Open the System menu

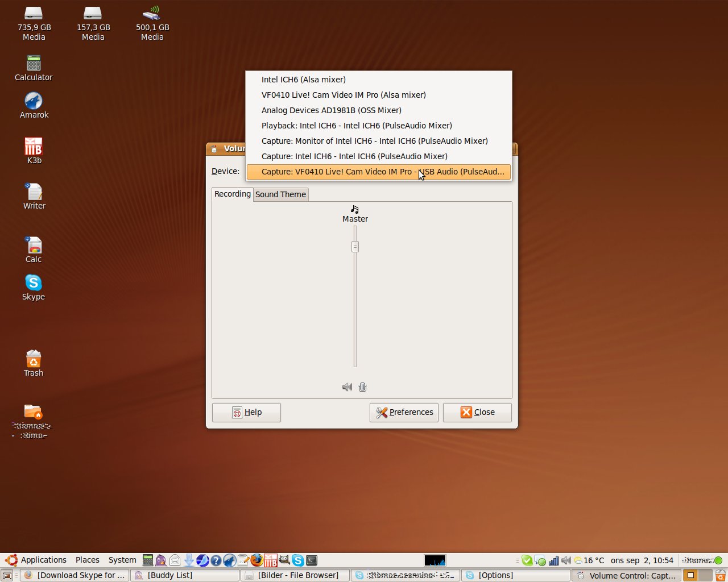(x=122, y=560)
